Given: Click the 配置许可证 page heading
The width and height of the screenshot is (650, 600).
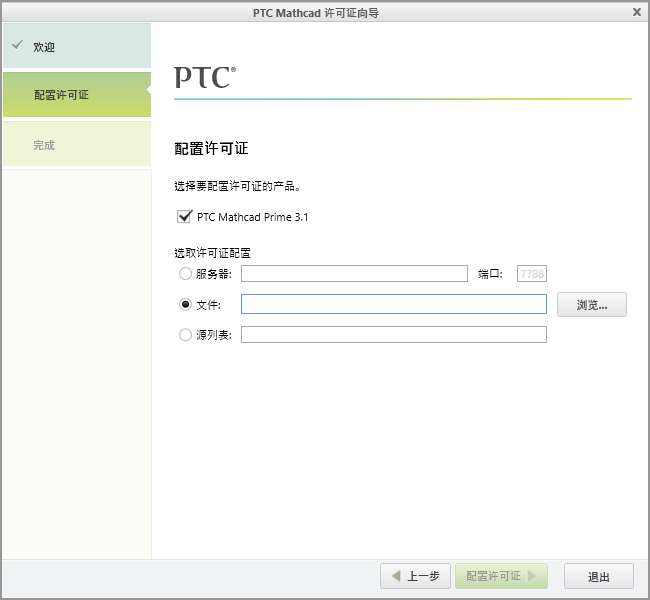Looking at the screenshot, I should (211, 148).
